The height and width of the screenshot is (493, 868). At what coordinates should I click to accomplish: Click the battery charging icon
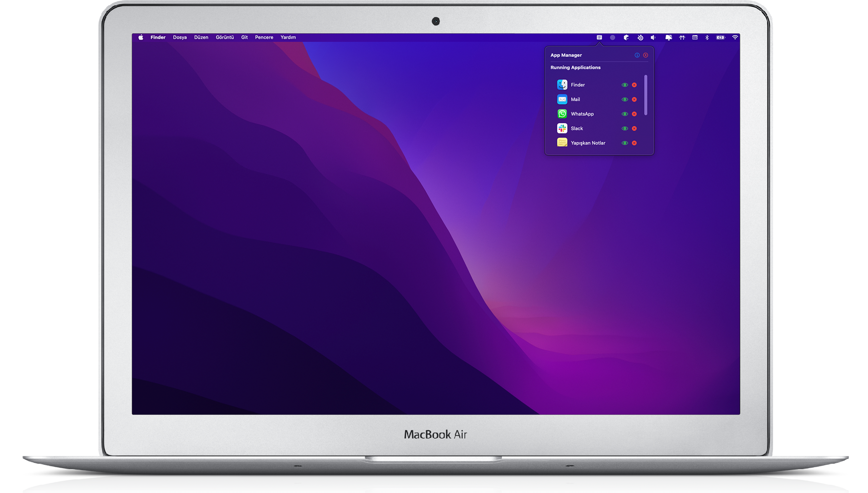coord(720,38)
